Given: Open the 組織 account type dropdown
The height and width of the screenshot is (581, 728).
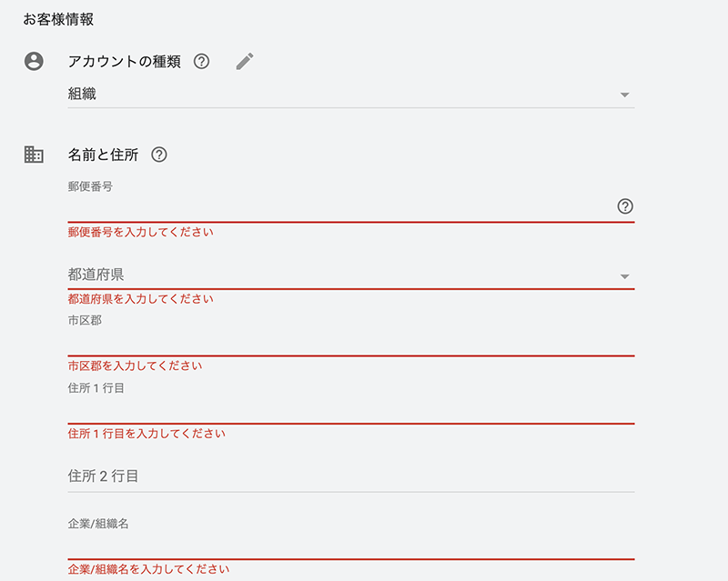Looking at the screenshot, I should click(351, 95).
